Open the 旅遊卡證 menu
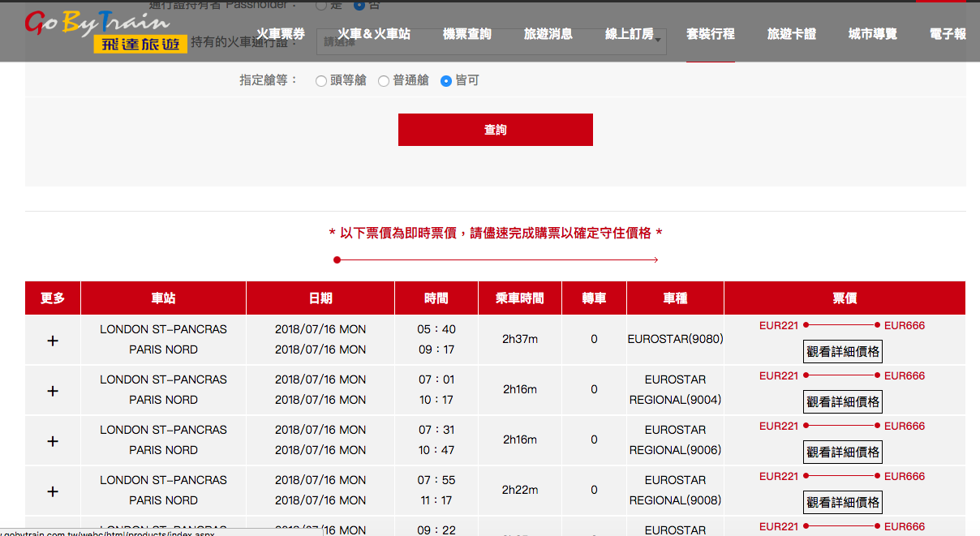This screenshot has width=980, height=536. tap(792, 34)
